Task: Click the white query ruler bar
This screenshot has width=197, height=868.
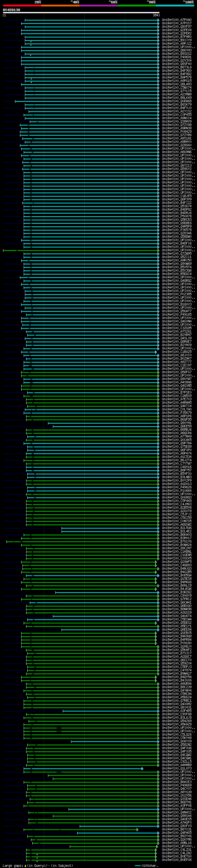Action: (81, 13)
